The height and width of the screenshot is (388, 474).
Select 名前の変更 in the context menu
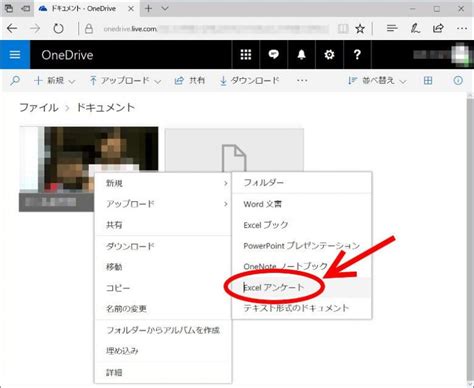[x=163, y=309]
